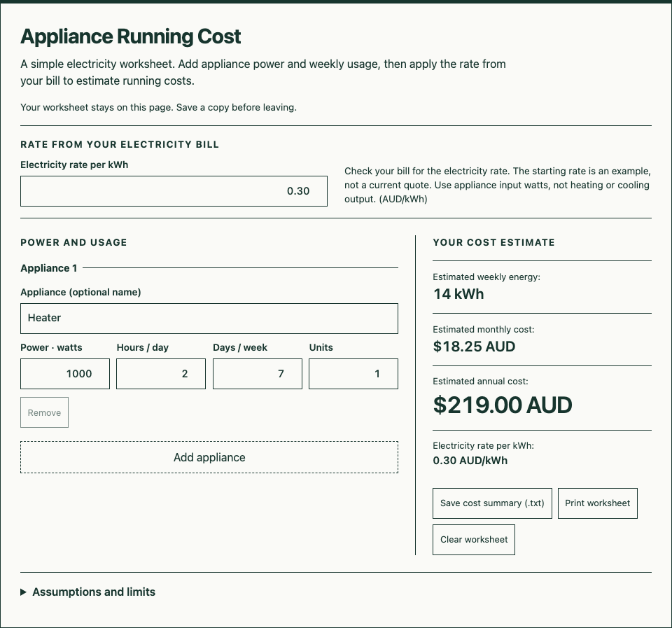Click the 'Check your bill' help text
This screenshot has width=672, height=628.
[498, 186]
